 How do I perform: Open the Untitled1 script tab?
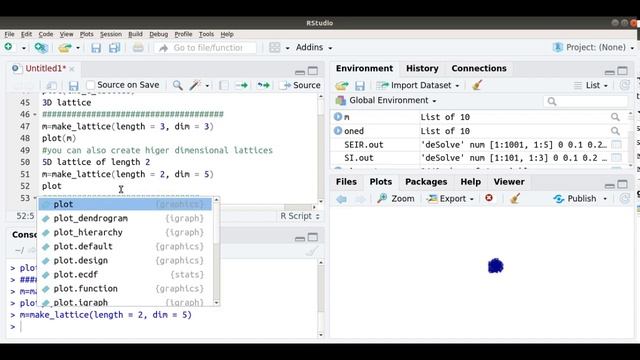click(x=45, y=69)
